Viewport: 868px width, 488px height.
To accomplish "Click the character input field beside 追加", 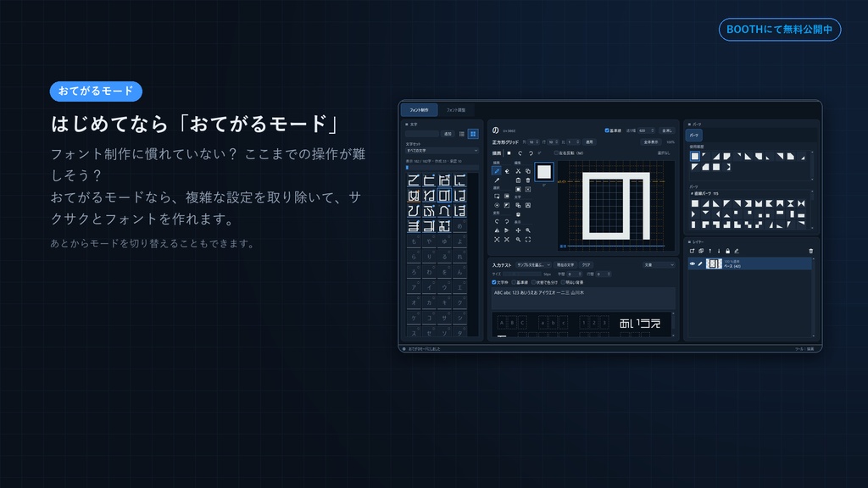I will pos(422,134).
